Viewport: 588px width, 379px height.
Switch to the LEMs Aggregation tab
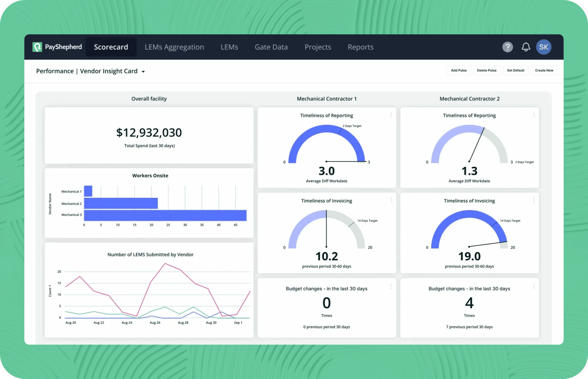point(174,47)
